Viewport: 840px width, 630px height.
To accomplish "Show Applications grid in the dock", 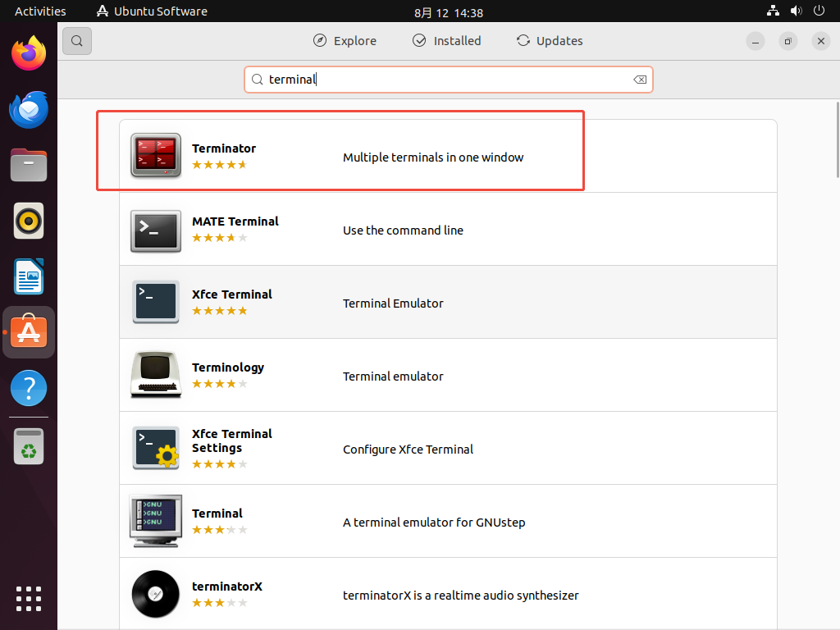I will click(29, 598).
